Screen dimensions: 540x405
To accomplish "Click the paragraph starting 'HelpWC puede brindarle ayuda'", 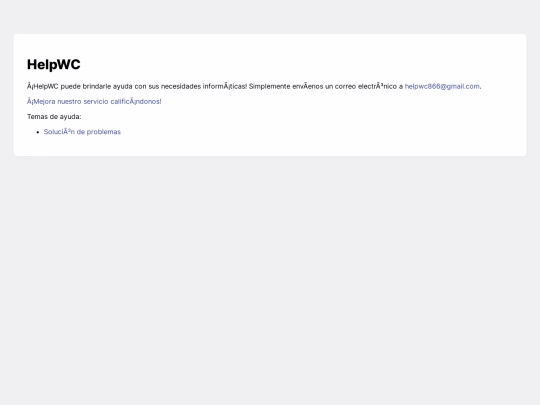I will (x=254, y=86).
